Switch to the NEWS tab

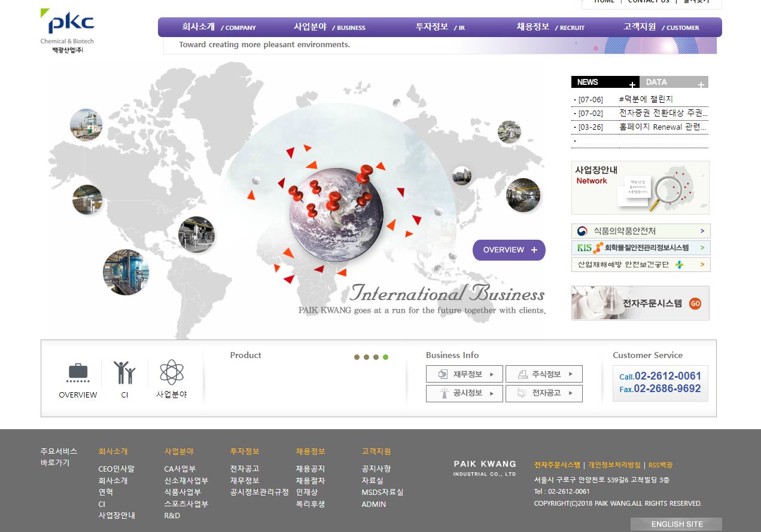point(605,82)
